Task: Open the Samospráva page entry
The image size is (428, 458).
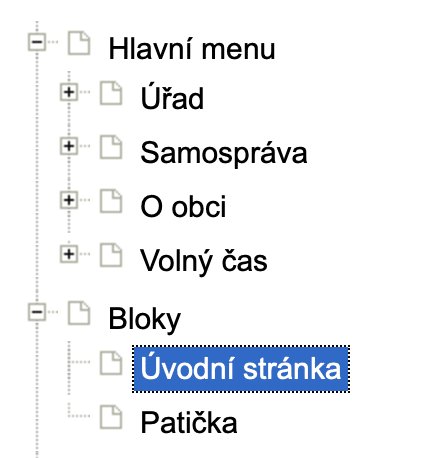Action: (x=224, y=153)
